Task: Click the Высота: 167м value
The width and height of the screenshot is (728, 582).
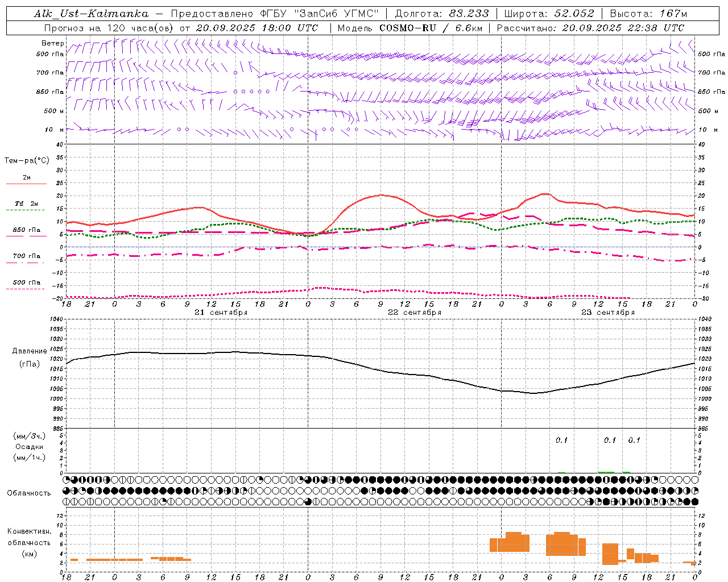Action: [648, 14]
